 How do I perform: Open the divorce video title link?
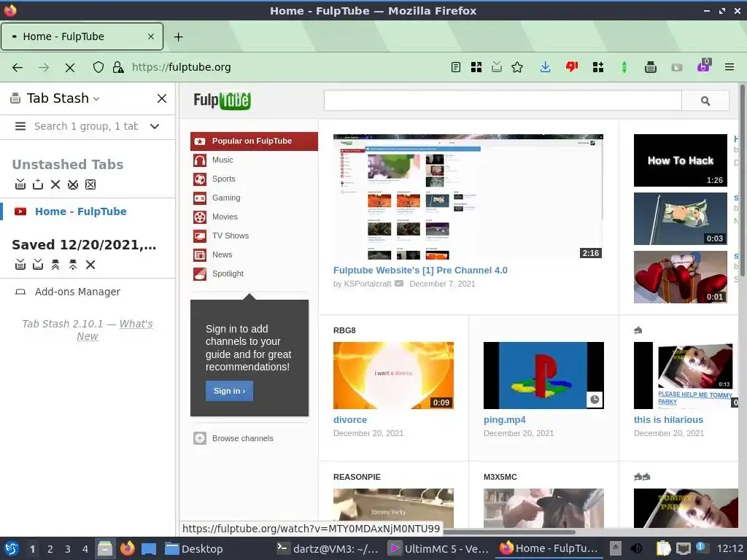click(x=350, y=420)
